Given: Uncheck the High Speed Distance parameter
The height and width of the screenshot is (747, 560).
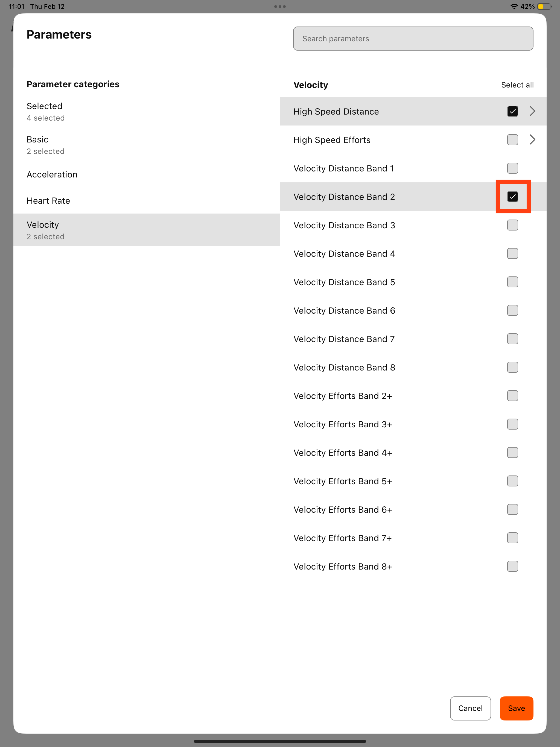Looking at the screenshot, I should (512, 111).
